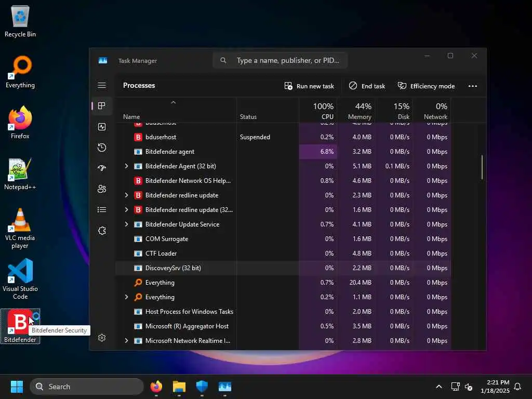Sort by Disk column header
This screenshot has width=532, height=399.
pyautogui.click(x=394, y=111)
